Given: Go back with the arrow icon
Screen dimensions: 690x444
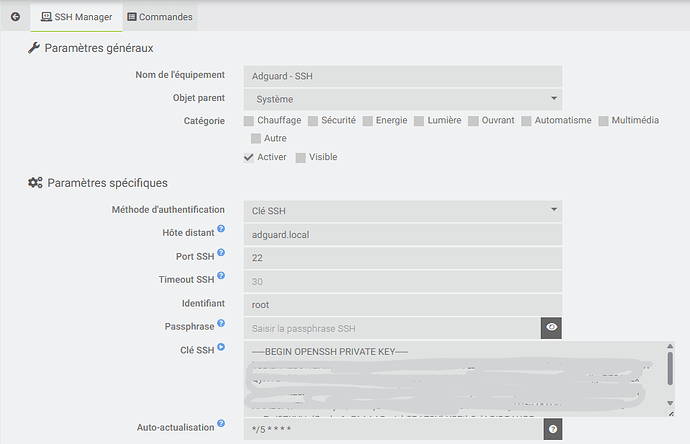Looking at the screenshot, I should (15, 17).
